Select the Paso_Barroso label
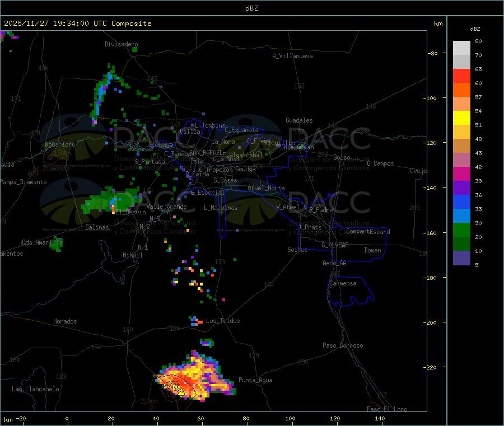504x426 pixels. (x=343, y=345)
